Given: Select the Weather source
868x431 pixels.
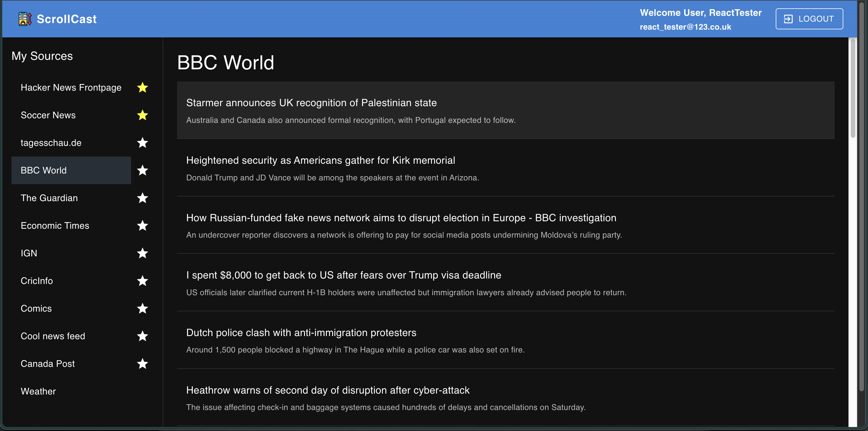Looking at the screenshot, I should 39,392.
